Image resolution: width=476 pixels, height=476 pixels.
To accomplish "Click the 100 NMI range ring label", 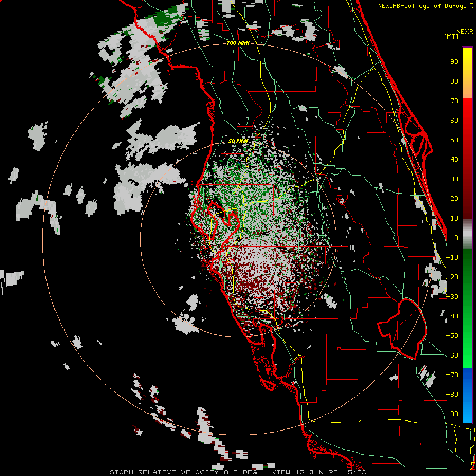I will pyautogui.click(x=237, y=43).
